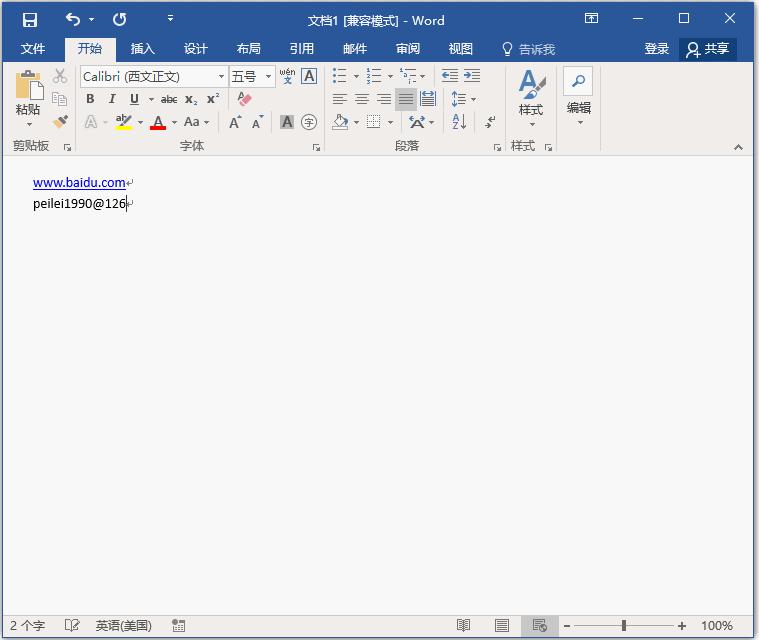Open the 五号 font size dropdown
Viewport: 759px width, 640px height.
[268, 76]
